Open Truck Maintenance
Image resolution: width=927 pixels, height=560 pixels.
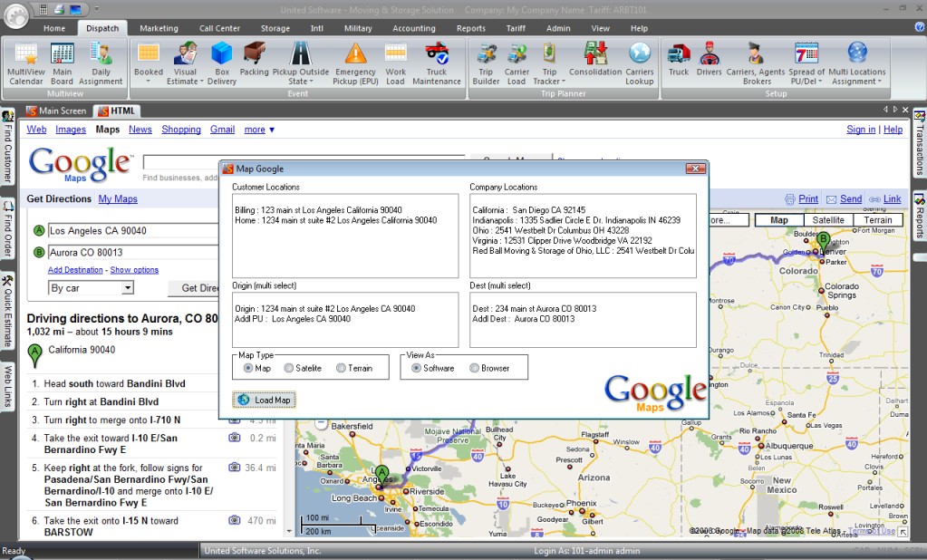[437, 64]
